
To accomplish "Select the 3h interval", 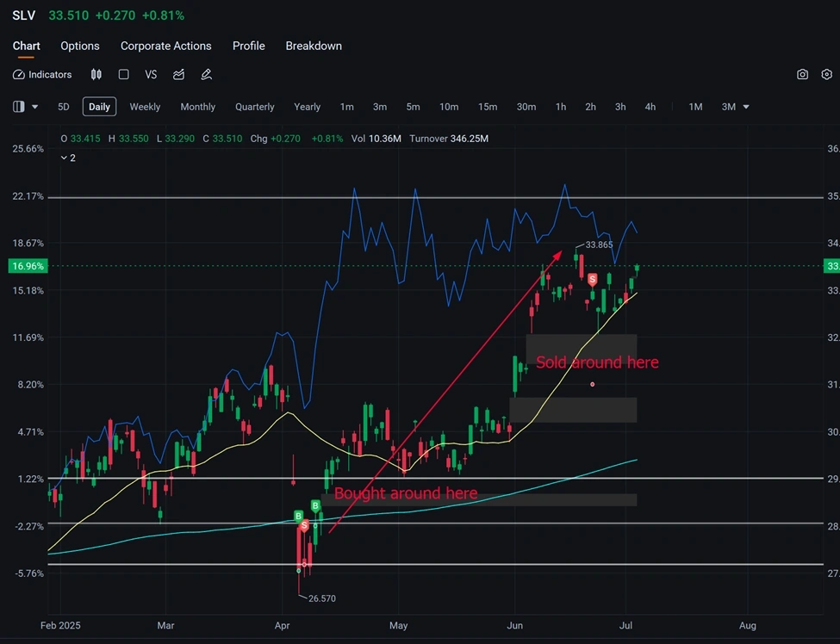I will [x=620, y=107].
